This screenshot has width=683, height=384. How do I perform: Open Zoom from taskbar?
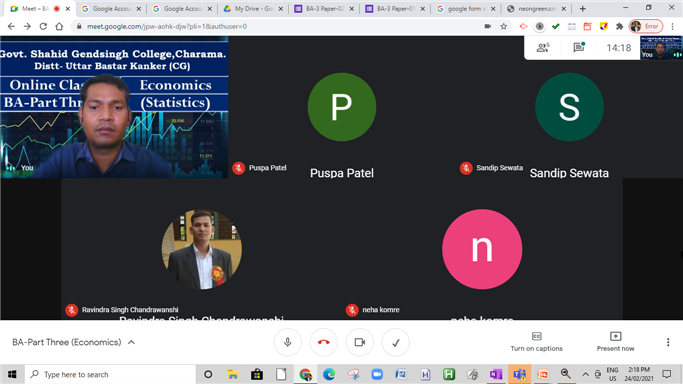[377, 374]
